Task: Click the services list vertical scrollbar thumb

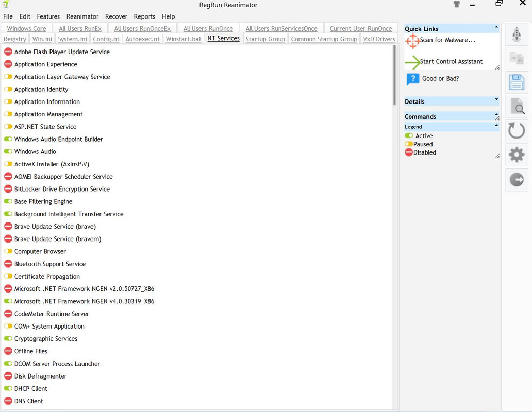Action: point(394,75)
